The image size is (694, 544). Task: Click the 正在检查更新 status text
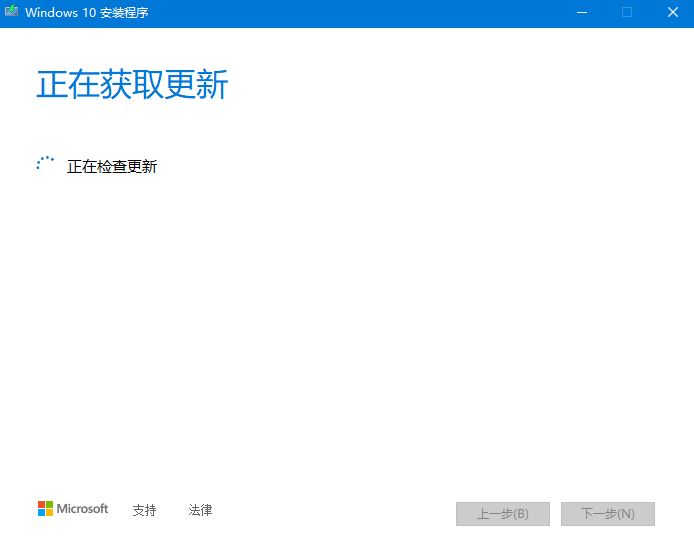pyautogui.click(x=112, y=166)
